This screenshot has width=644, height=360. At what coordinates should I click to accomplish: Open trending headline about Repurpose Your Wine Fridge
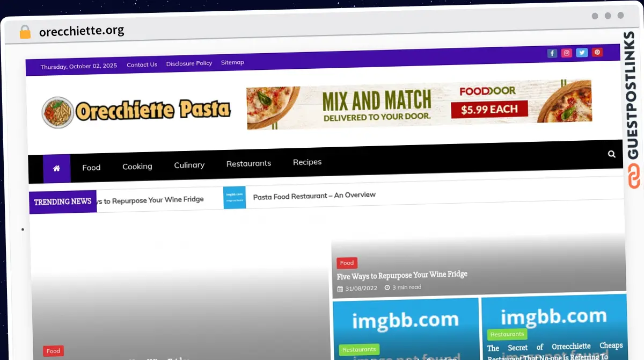tap(150, 200)
